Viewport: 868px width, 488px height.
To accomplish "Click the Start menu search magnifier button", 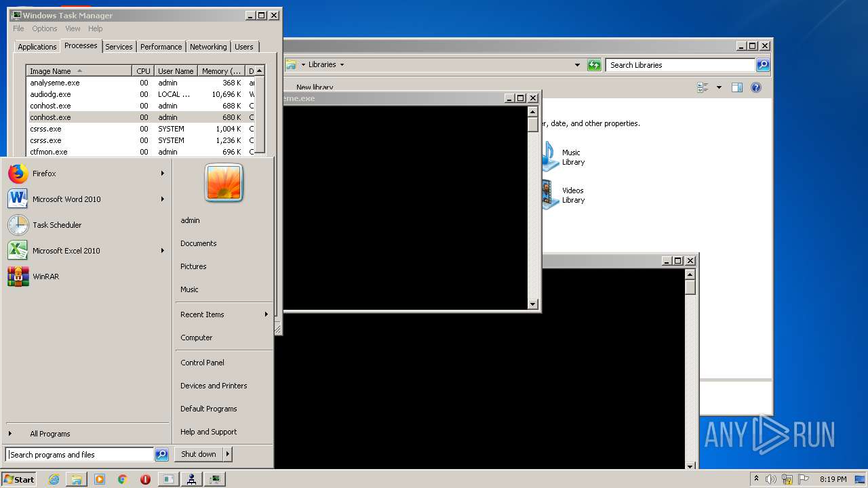I will coord(161,455).
